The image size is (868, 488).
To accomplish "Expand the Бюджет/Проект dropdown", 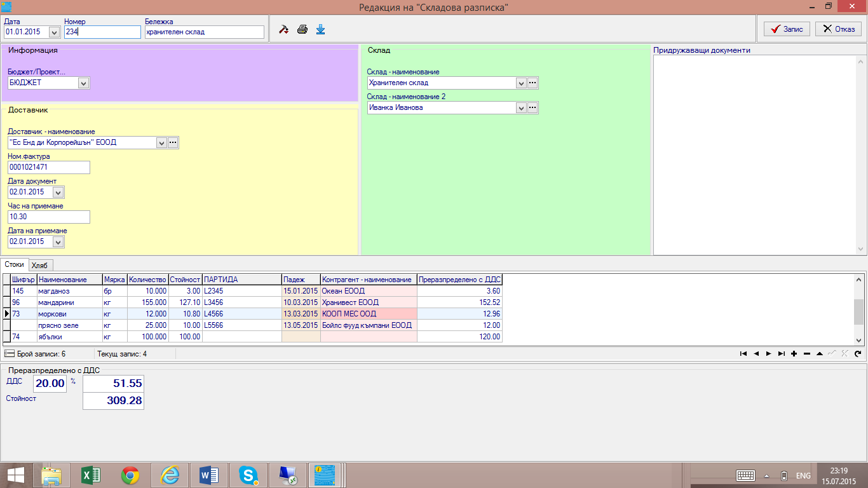I will click(x=84, y=83).
